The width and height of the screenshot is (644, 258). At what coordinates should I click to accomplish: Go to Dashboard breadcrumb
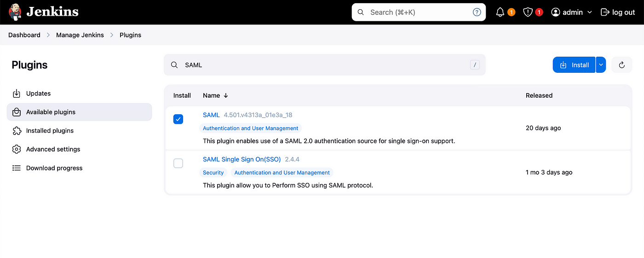[x=24, y=35]
